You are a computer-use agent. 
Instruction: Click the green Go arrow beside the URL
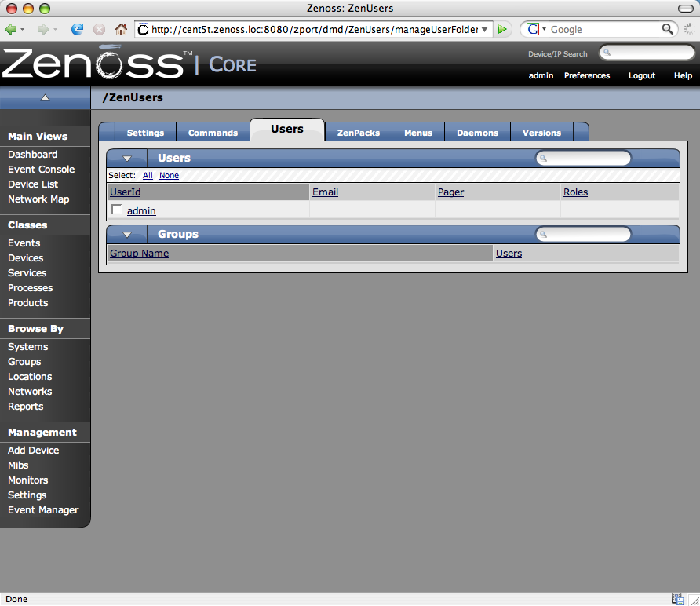tap(503, 30)
